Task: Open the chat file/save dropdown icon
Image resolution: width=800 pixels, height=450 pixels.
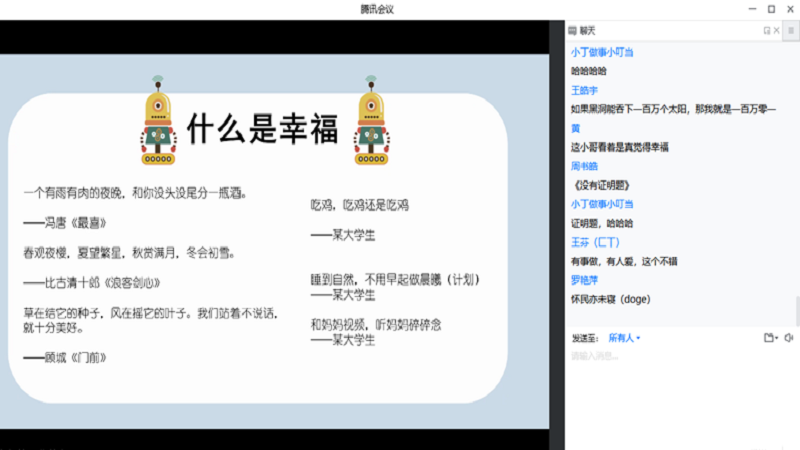Action: (770, 338)
